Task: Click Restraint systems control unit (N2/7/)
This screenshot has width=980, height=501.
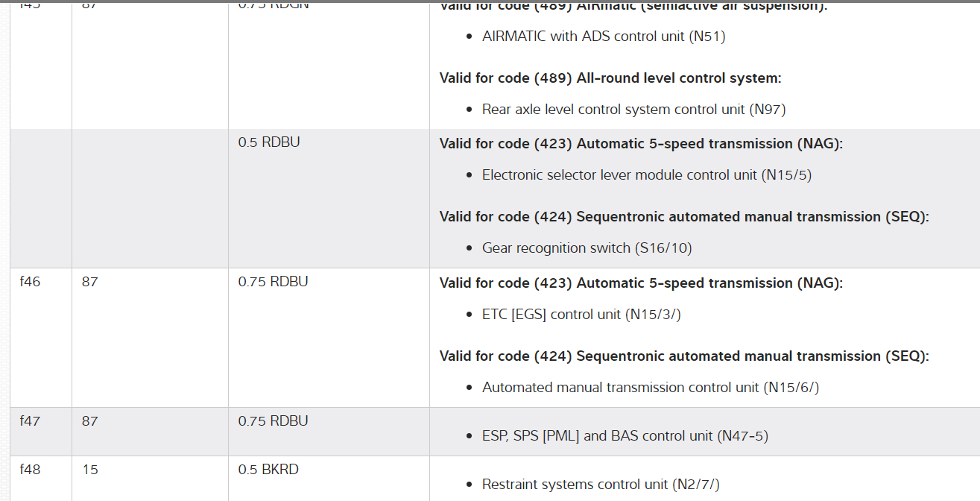Action: 601,485
